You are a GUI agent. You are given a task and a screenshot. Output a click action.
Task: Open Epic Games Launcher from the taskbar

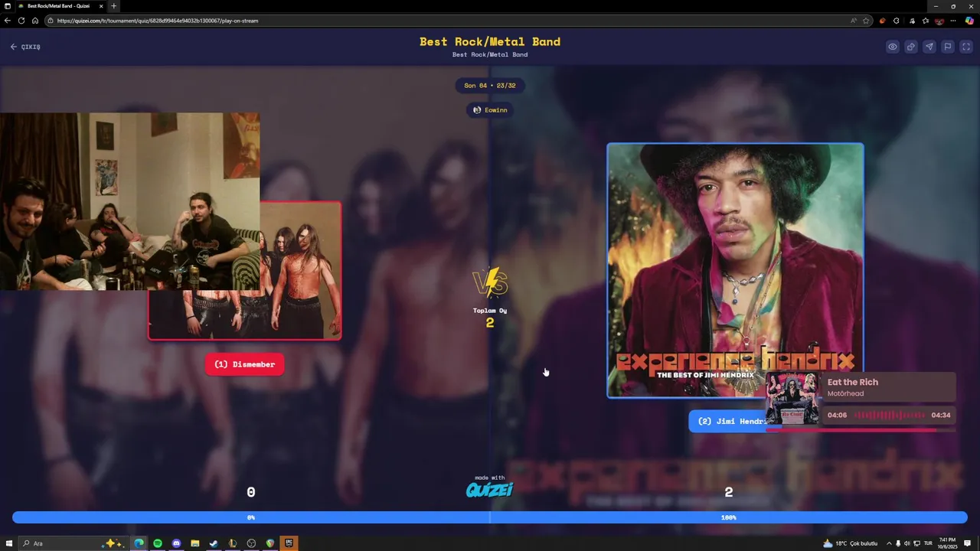tap(289, 543)
